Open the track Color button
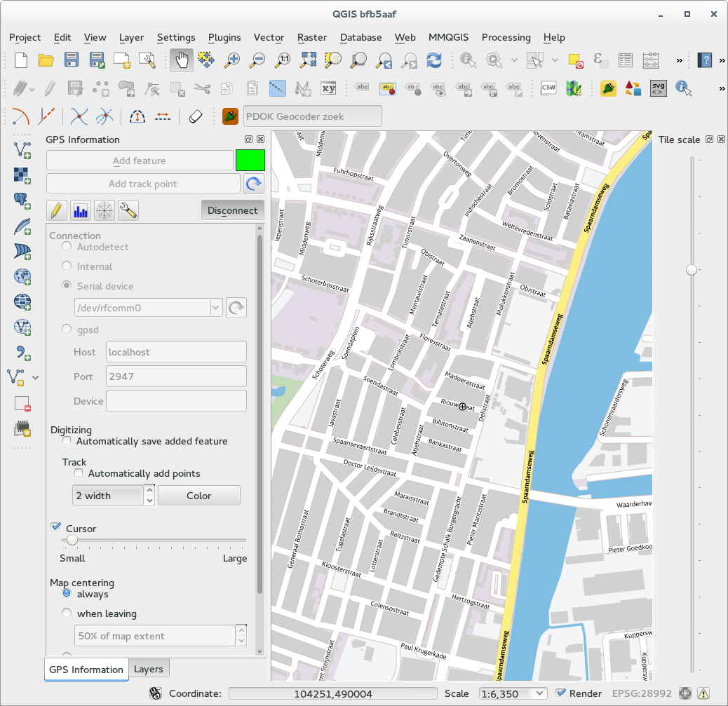Image resolution: width=728 pixels, height=706 pixels. (x=199, y=495)
